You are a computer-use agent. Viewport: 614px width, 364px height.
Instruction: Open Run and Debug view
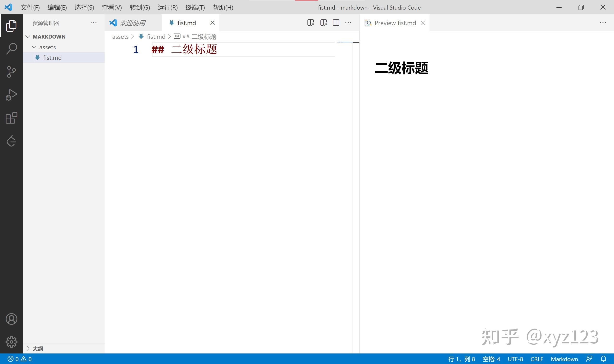point(11,95)
